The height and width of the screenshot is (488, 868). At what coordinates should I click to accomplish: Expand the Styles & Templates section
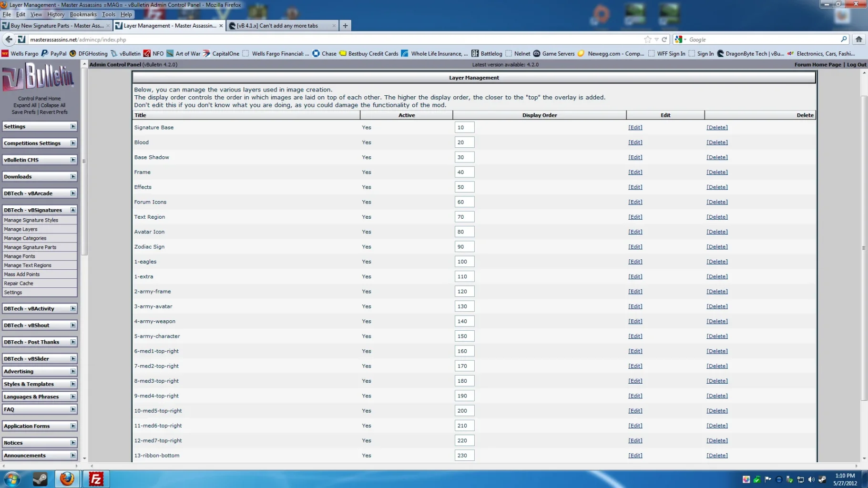click(x=73, y=384)
